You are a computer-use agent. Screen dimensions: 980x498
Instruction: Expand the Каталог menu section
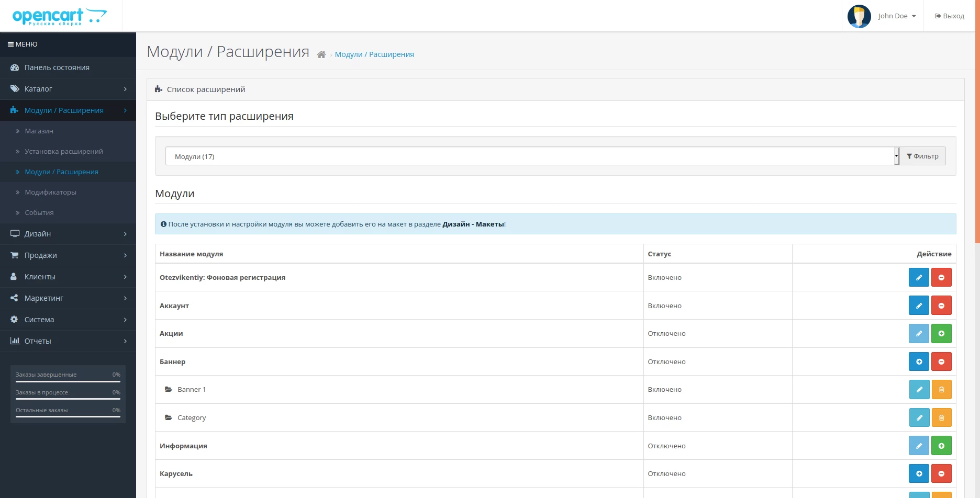point(68,89)
